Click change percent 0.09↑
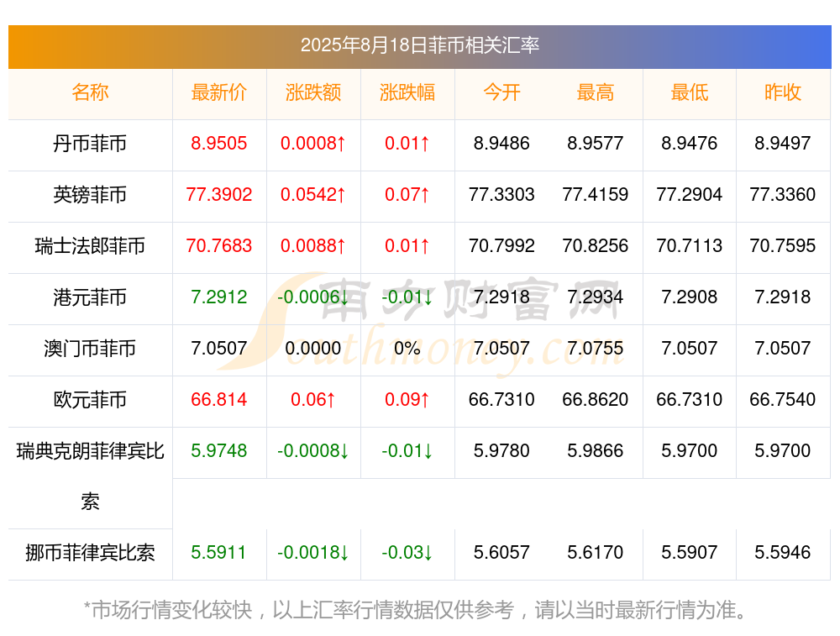Image resolution: width=840 pixels, height=636 pixels. [x=407, y=400]
